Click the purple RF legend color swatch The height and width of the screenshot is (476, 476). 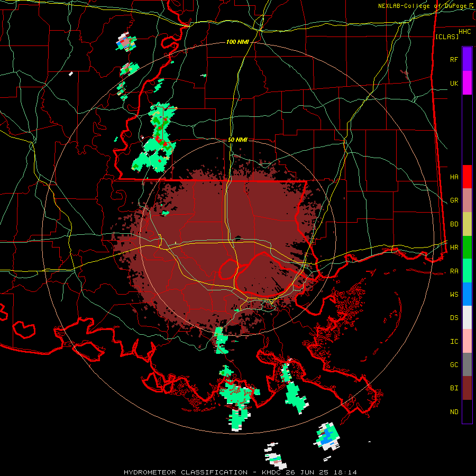tap(467, 59)
